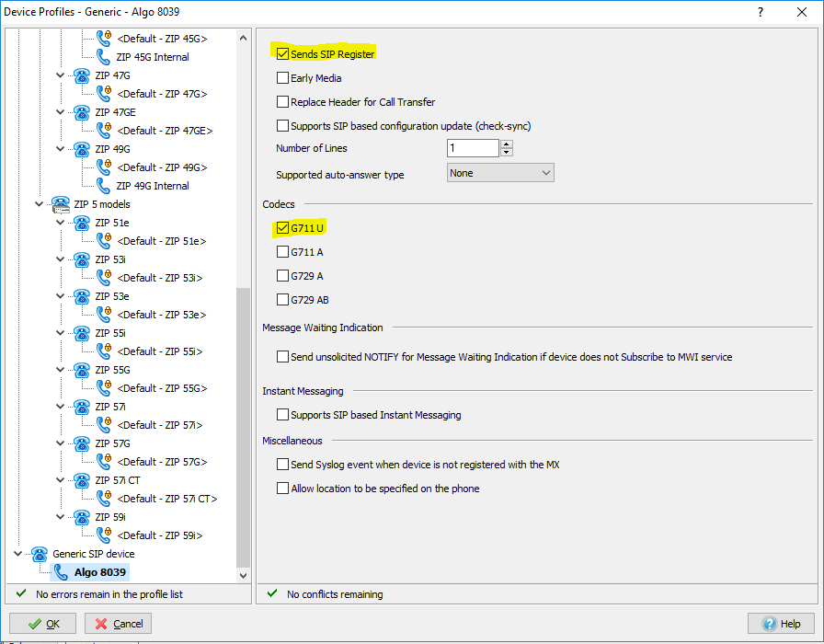Click the Cancel button
The image size is (824, 644).
pos(119,624)
